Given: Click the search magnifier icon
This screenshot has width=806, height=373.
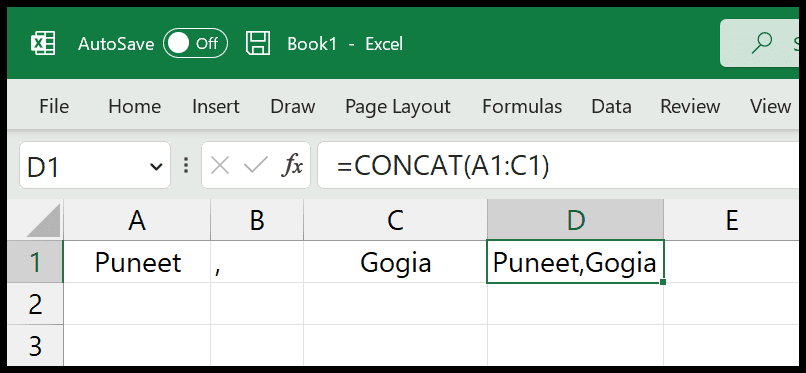Looking at the screenshot, I should point(762,43).
